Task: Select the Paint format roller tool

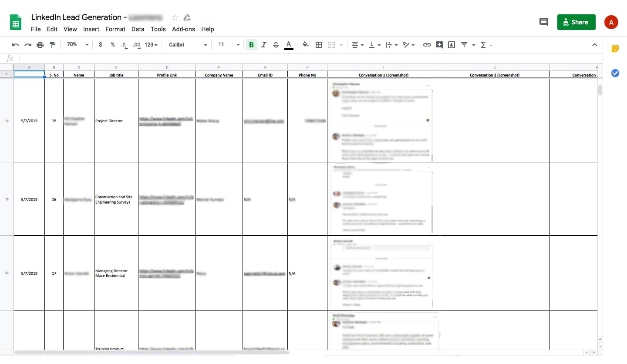Action: tap(53, 45)
